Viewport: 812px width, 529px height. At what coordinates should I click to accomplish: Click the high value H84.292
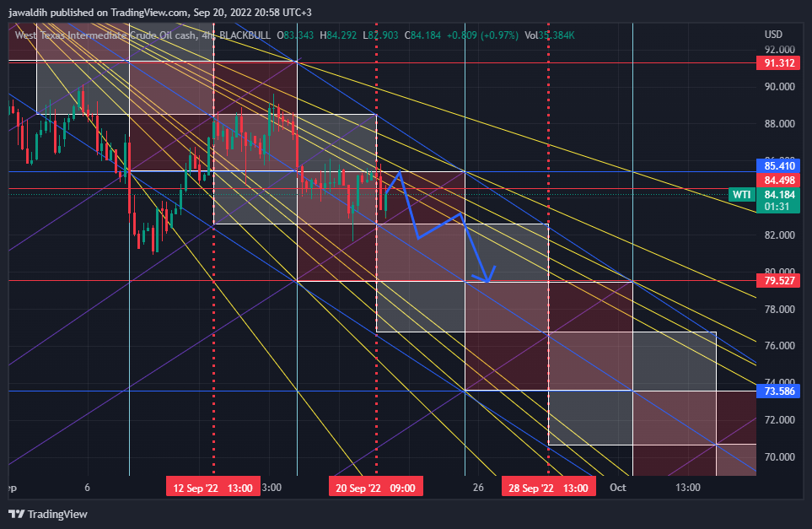(x=338, y=35)
